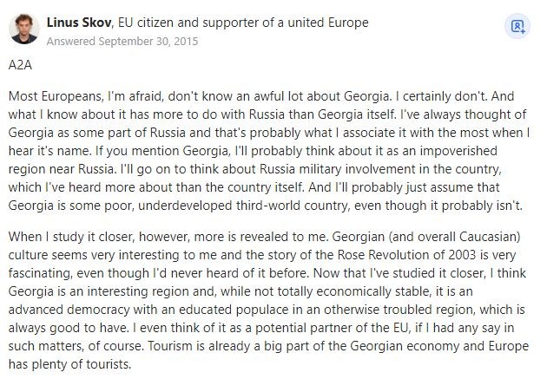The width and height of the screenshot is (547, 392).
Task: Open the Linus Skov name link
Action: pos(79,23)
